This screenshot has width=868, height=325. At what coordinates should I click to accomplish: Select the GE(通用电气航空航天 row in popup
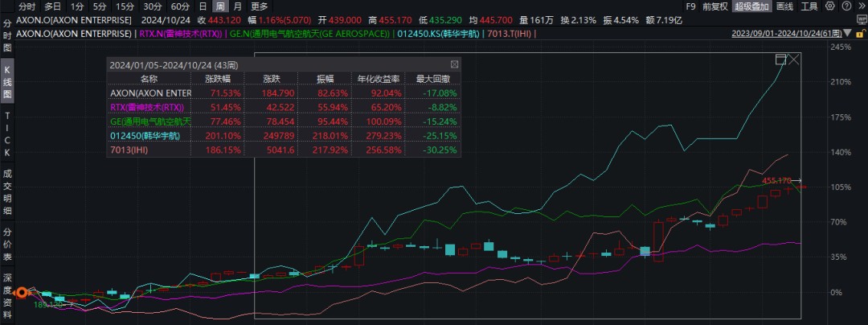click(284, 121)
